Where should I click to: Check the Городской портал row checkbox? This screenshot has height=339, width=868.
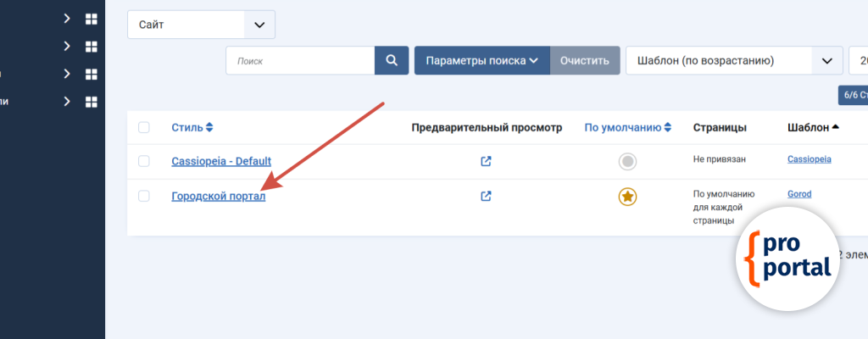coord(144,196)
